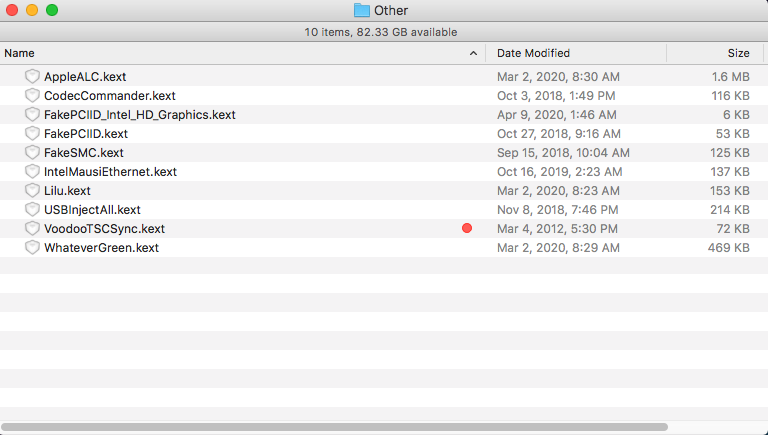Image resolution: width=768 pixels, height=435 pixels.
Task: Click the 125 KB size value
Action: point(730,152)
